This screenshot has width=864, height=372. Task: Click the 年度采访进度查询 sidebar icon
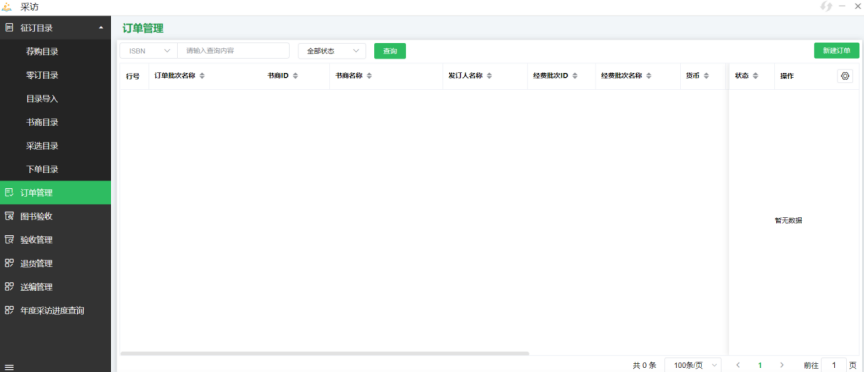click(9, 310)
